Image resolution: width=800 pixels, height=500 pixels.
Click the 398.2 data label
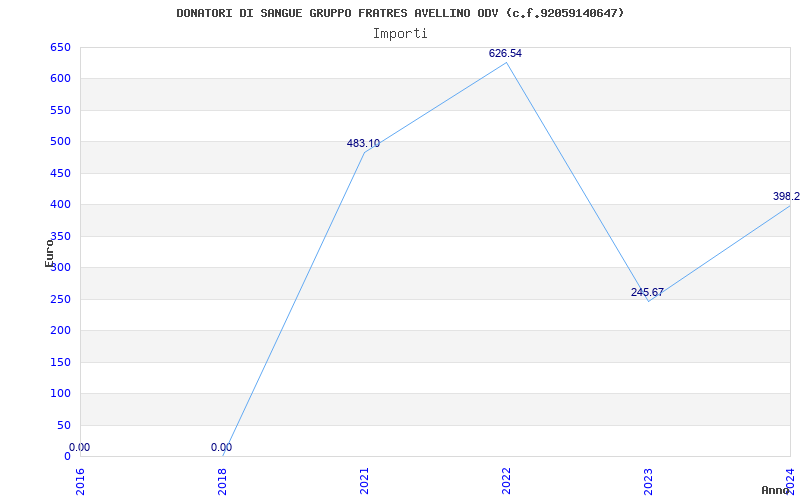click(x=786, y=197)
